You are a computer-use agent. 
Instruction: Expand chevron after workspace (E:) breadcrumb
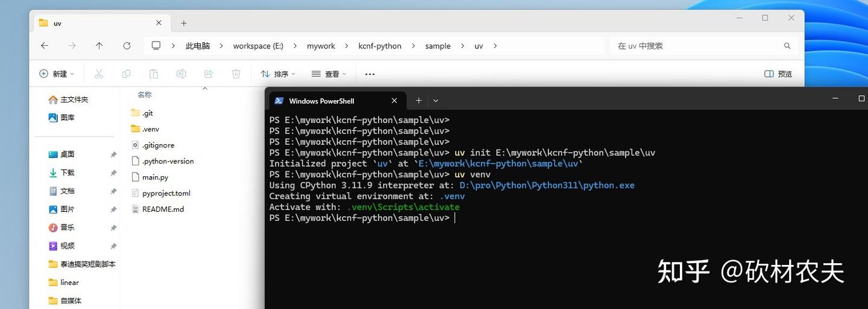tap(295, 46)
